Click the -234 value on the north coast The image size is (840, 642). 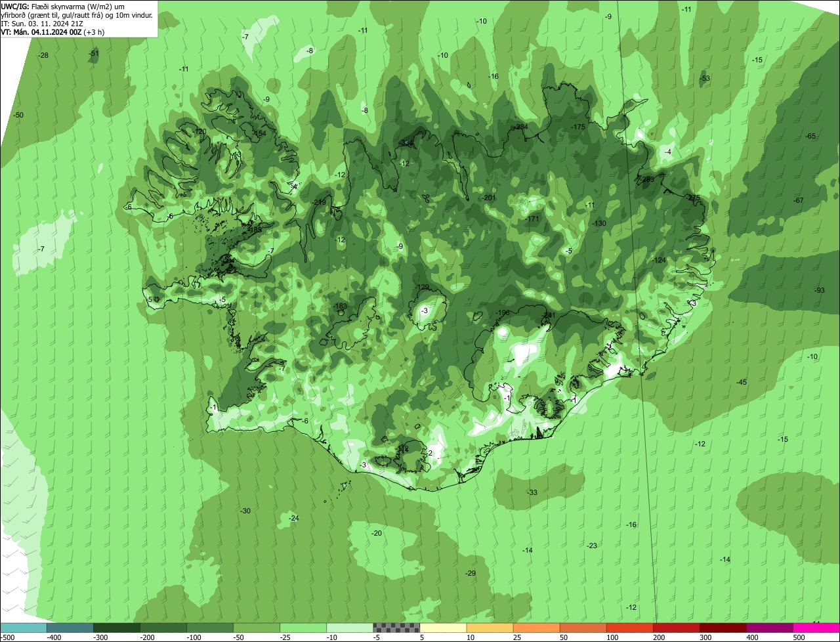point(521,127)
